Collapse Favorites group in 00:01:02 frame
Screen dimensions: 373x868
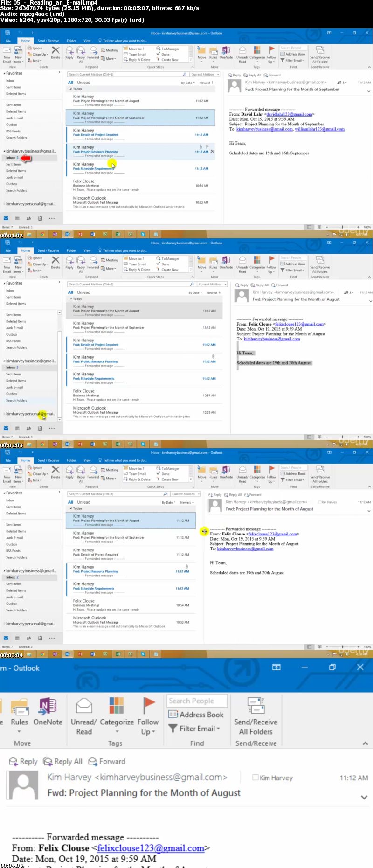pyautogui.click(x=4, y=73)
